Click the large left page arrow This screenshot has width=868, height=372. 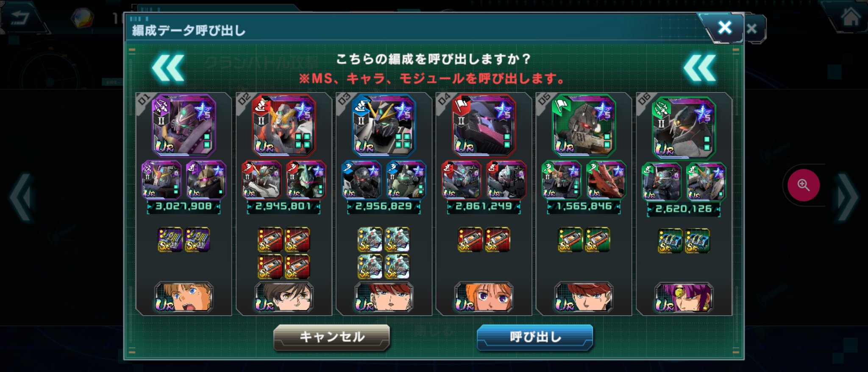pos(21,197)
